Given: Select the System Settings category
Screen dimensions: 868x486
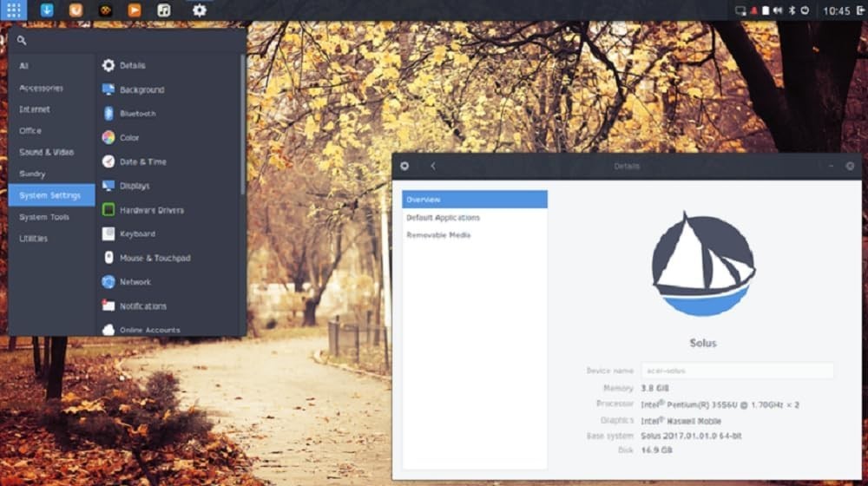Looking at the screenshot, I should pyautogui.click(x=51, y=195).
